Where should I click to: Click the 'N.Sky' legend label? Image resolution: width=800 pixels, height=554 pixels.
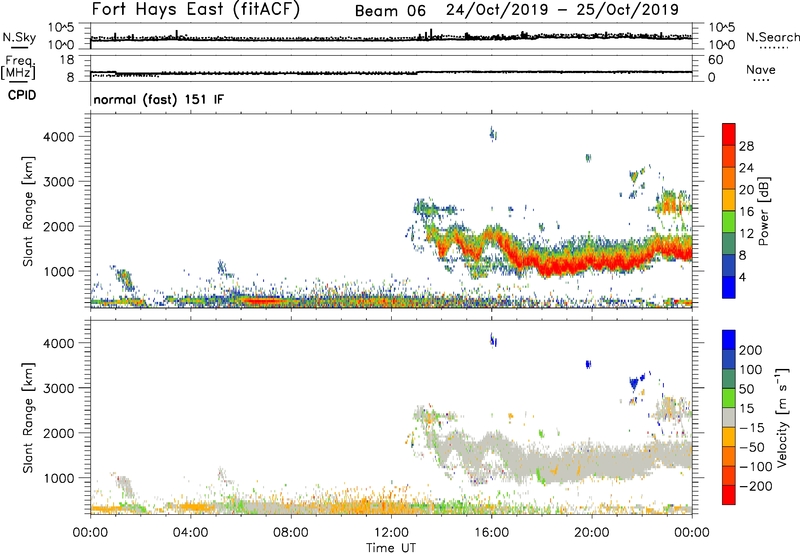point(19,37)
